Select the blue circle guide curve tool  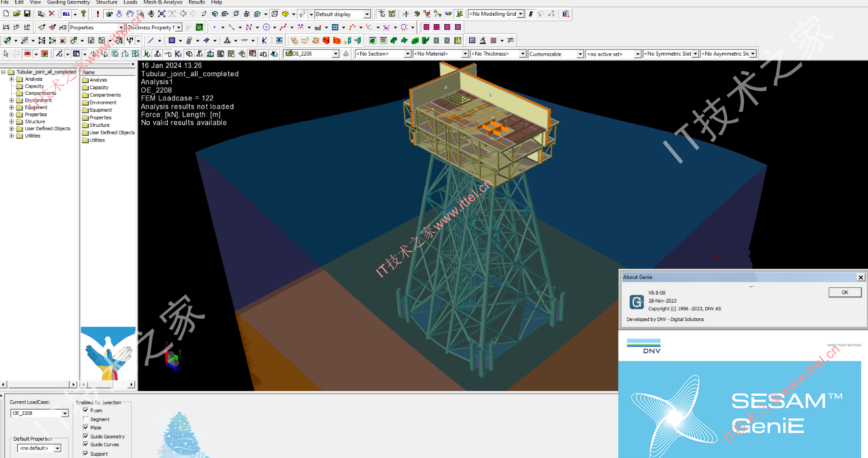[x=267, y=27]
